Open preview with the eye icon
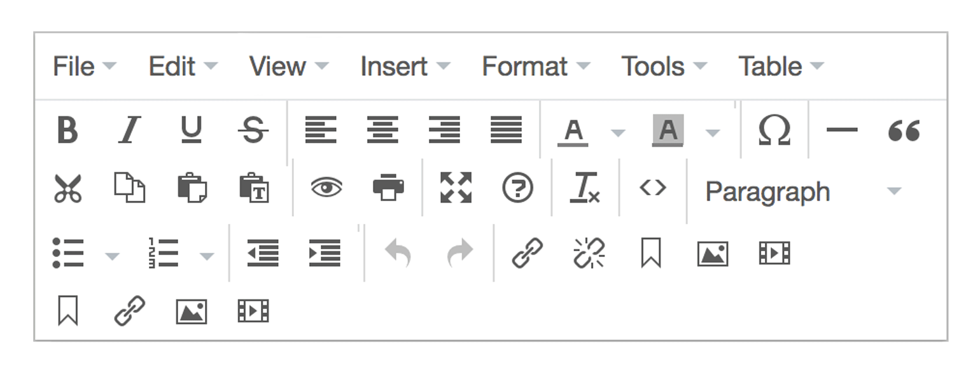 tap(326, 188)
